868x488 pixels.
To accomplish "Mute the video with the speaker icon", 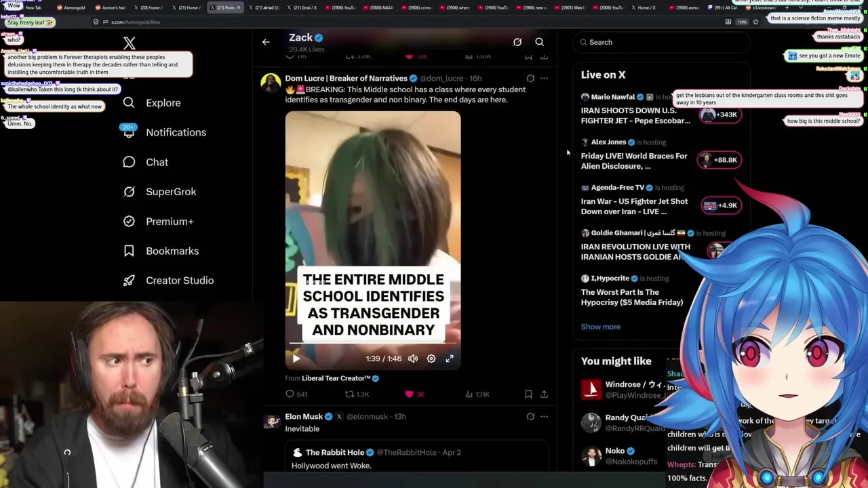I will click(413, 359).
